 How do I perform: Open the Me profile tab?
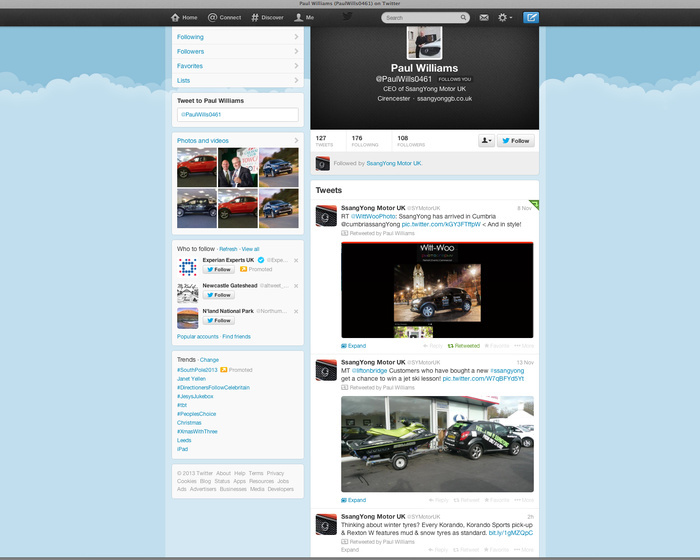(x=304, y=17)
